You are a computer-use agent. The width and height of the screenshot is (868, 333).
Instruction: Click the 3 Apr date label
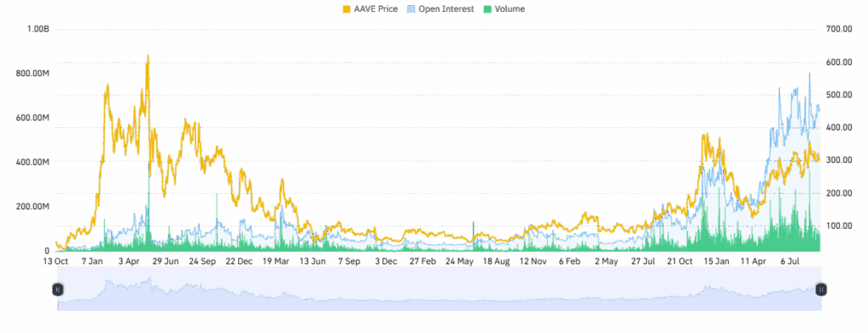pyautogui.click(x=129, y=261)
